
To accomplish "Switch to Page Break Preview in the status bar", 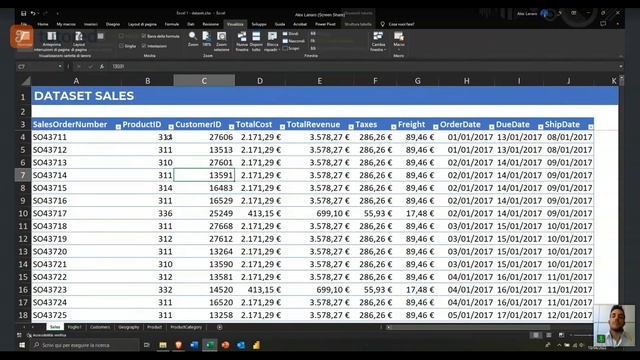I will 562,335.
